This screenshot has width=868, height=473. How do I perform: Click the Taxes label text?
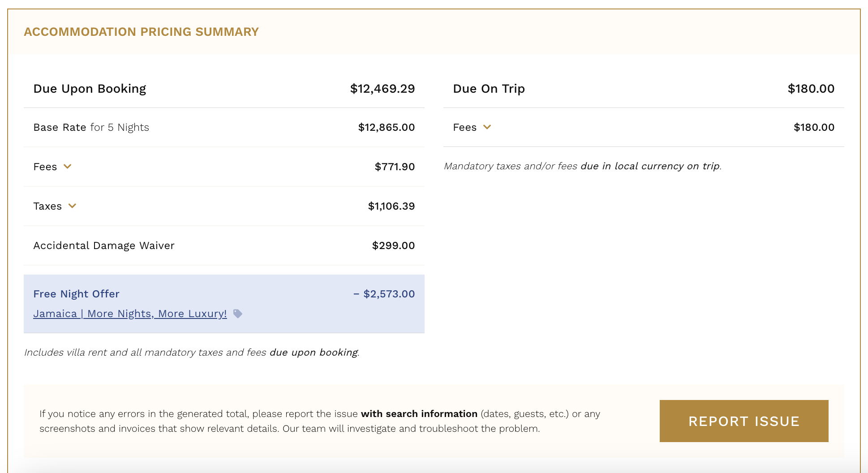click(x=47, y=206)
